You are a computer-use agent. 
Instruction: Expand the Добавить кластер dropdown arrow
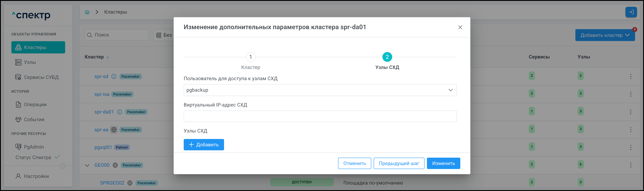(x=627, y=35)
